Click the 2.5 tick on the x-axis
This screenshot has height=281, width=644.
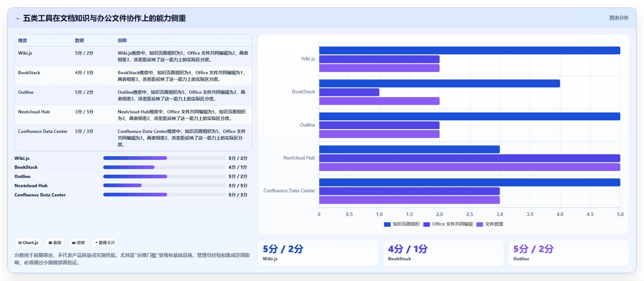[x=469, y=215]
